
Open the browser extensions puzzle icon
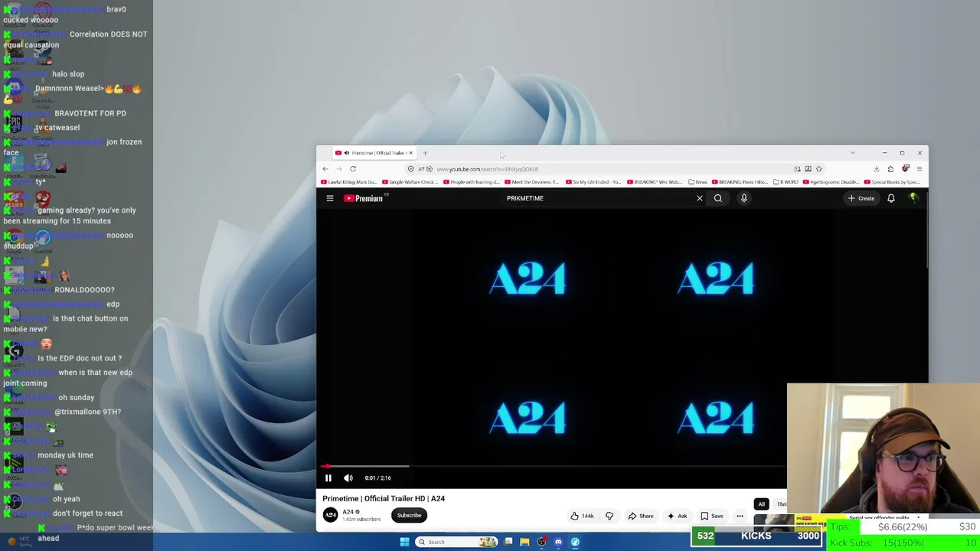[890, 169]
